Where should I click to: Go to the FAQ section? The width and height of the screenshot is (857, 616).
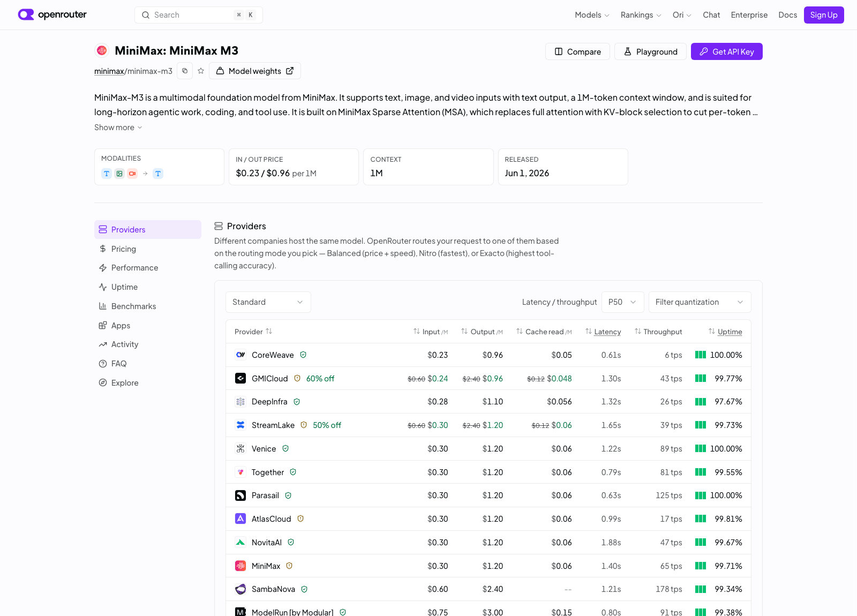coord(148,364)
